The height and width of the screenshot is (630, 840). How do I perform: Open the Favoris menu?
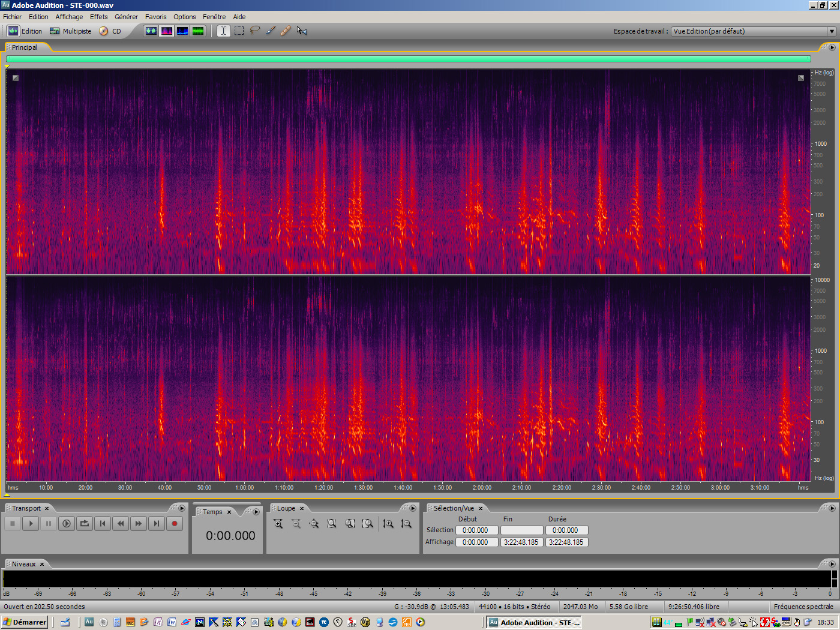pos(155,17)
